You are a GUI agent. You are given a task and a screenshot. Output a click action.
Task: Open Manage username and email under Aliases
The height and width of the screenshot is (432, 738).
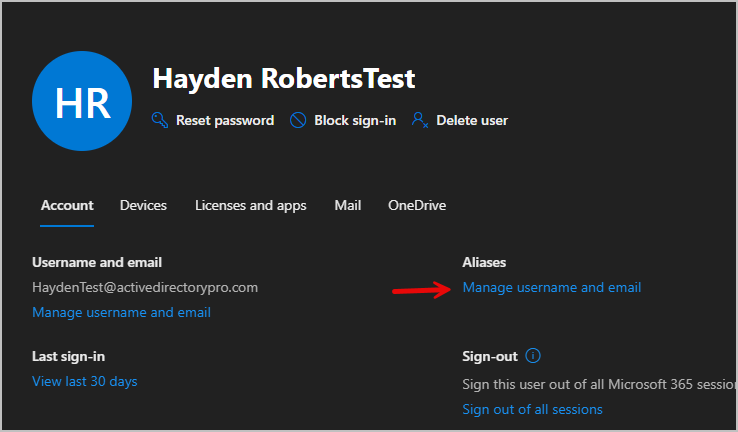click(551, 288)
